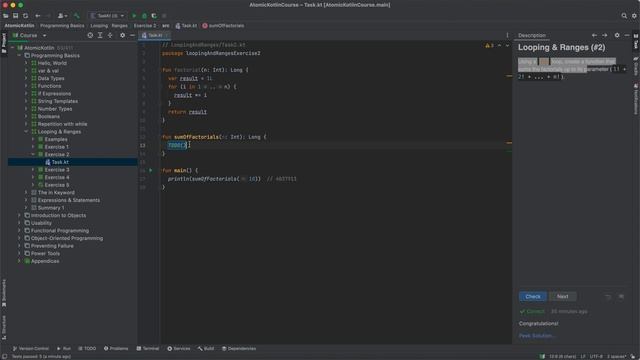The width and height of the screenshot is (640, 360).
Task: Expand the Data Types lesson
Action: point(26,78)
